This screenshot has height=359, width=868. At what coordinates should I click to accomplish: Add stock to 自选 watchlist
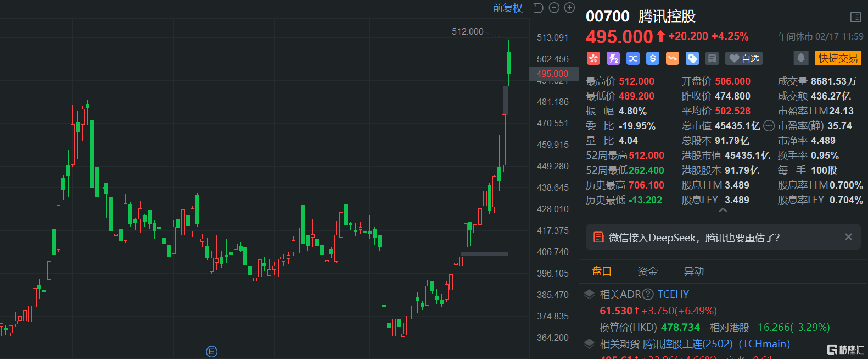[744, 58]
